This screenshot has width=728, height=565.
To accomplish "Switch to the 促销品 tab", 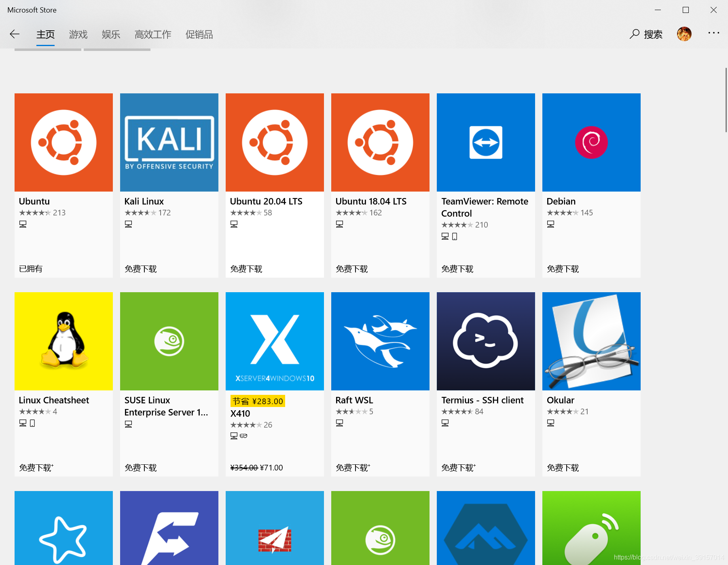I will pos(199,34).
